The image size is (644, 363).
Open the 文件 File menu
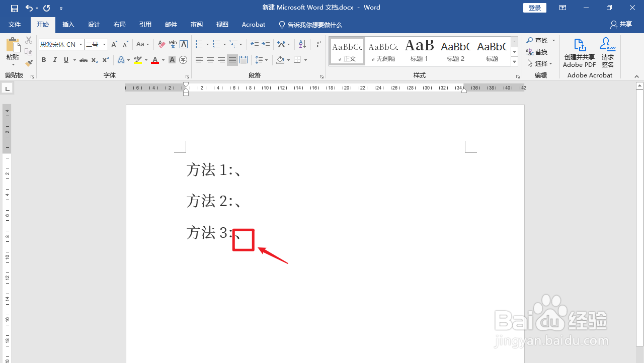pos(15,25)
